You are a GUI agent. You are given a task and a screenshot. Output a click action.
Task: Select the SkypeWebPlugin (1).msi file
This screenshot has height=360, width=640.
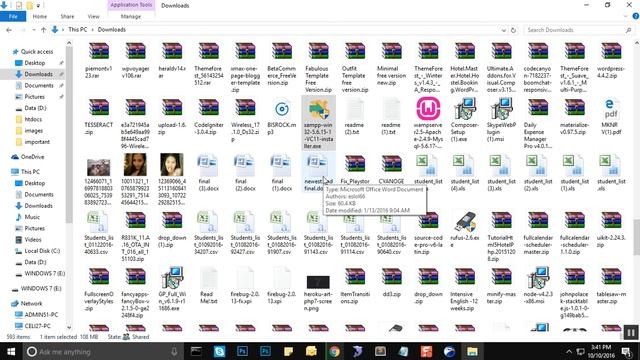(501, 120)
